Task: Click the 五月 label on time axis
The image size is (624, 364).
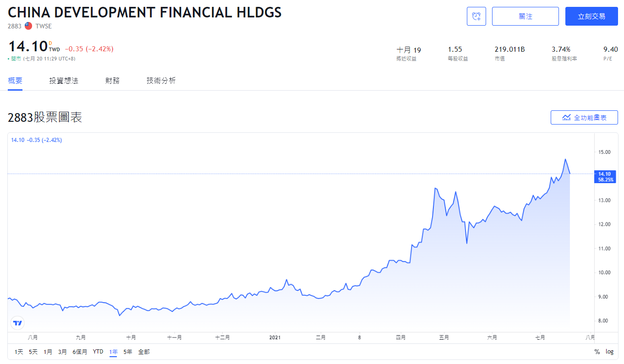Action: click(444, 337)
